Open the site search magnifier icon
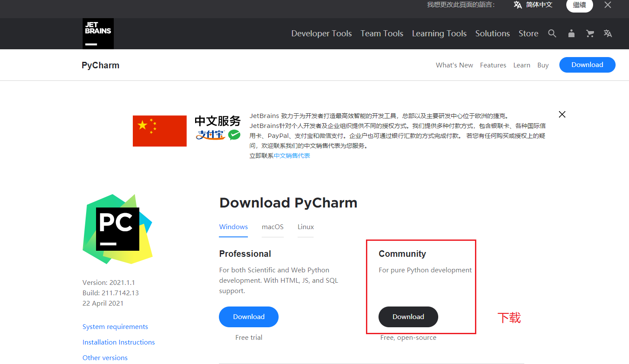The image size is (629, 364). click(552, 33)
